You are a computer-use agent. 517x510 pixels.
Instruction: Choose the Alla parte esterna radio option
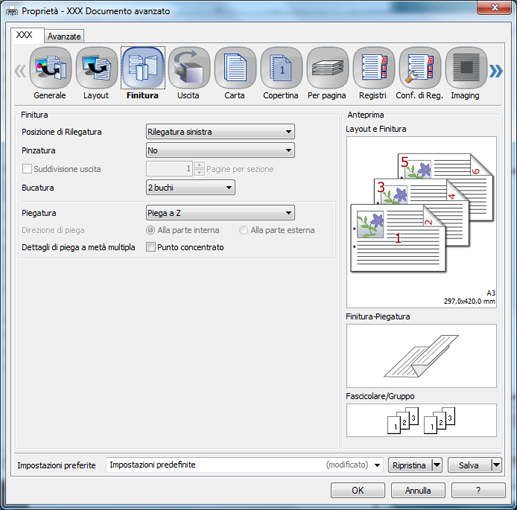[243, 230]
